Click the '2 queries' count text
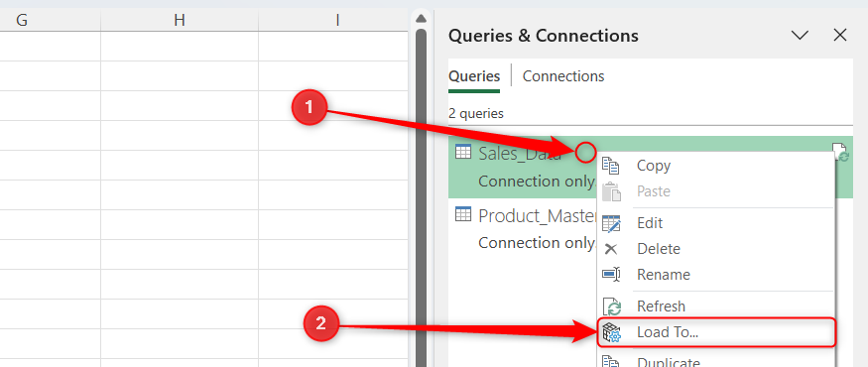The image size is (868, 367). (476, 113)
